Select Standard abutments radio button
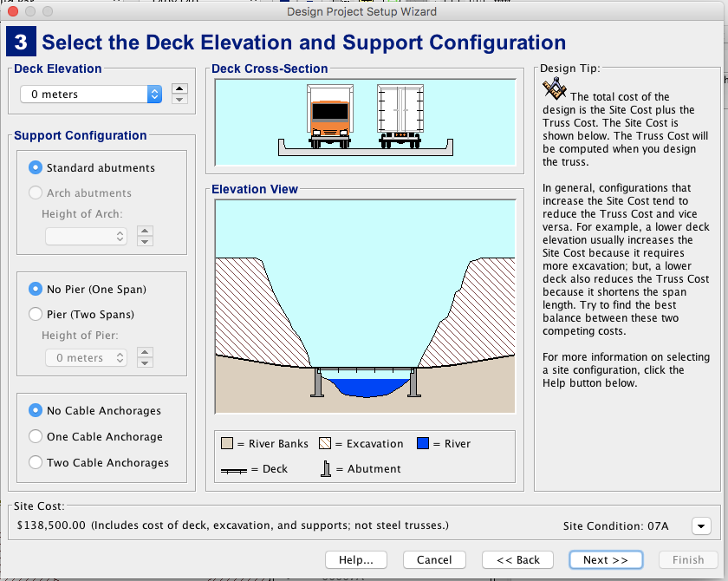The height and width of the screenshot is (581, 728). (36, 167)
